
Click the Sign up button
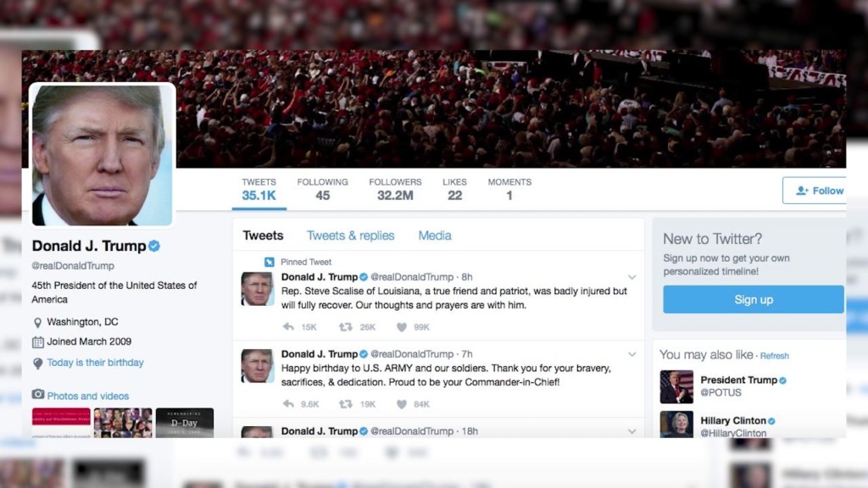pos(754,299)
